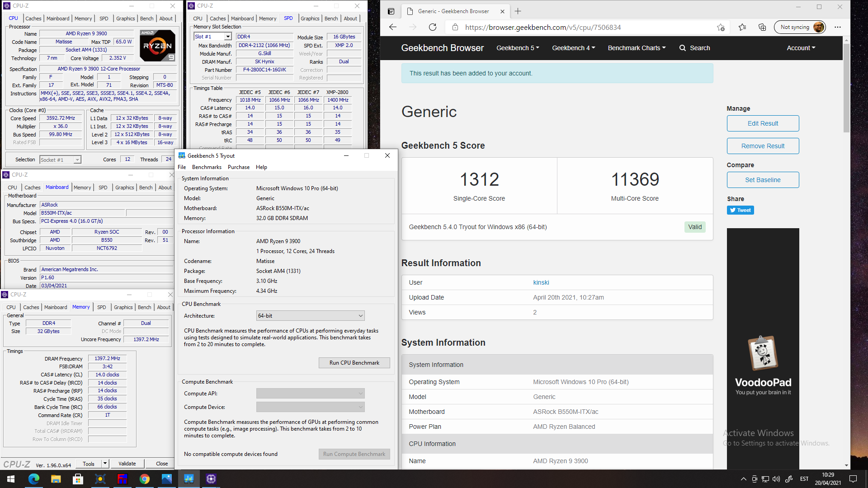Expand the Geekbench 4 navbar menu
Image resolution: width=868 pixels, height=488 pixels.
click(573, 48)
